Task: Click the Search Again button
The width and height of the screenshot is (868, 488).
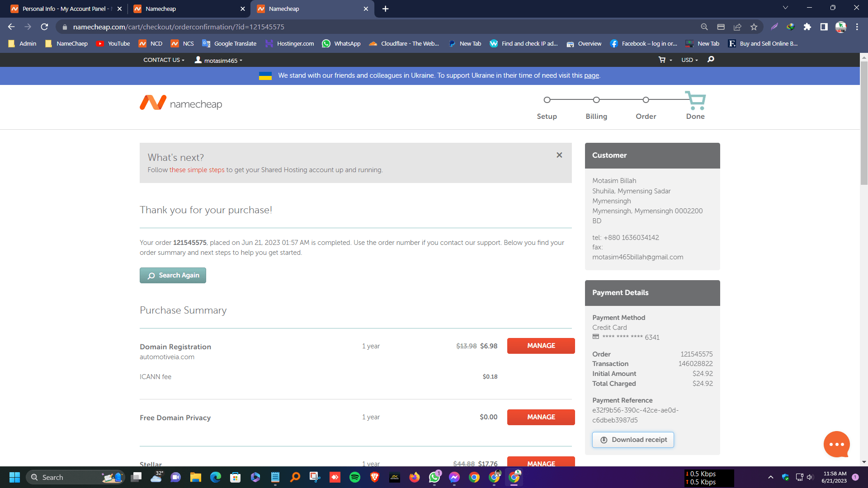Action: [x=173, y=275]
